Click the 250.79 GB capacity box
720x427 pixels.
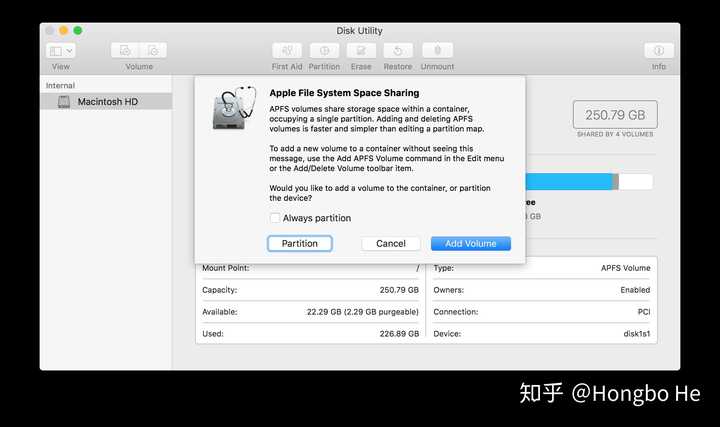point(615,114)
